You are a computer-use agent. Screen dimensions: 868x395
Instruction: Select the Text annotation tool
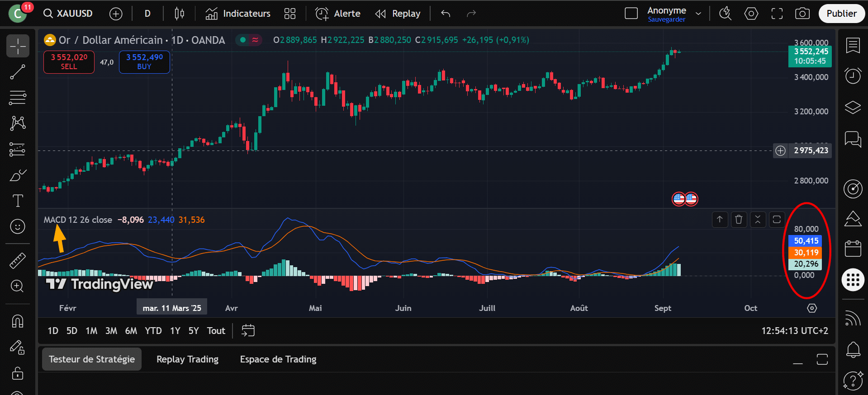[18, 201]
